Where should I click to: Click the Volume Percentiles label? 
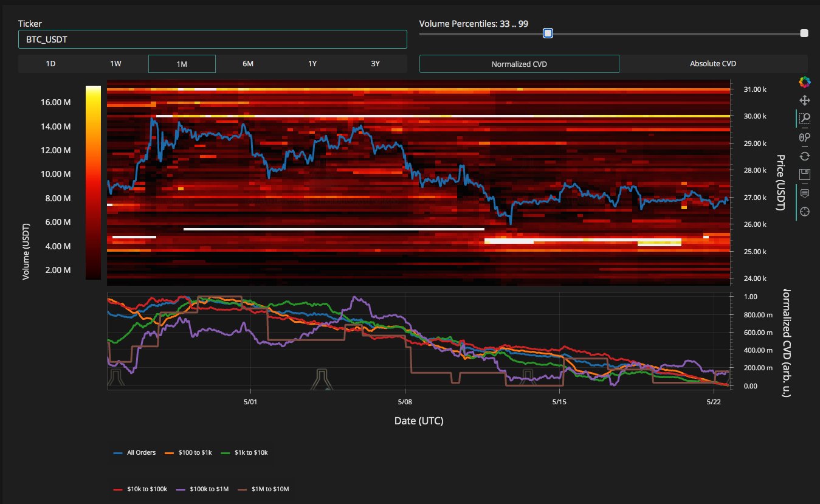pyautogui.click(x=474, y=24)
